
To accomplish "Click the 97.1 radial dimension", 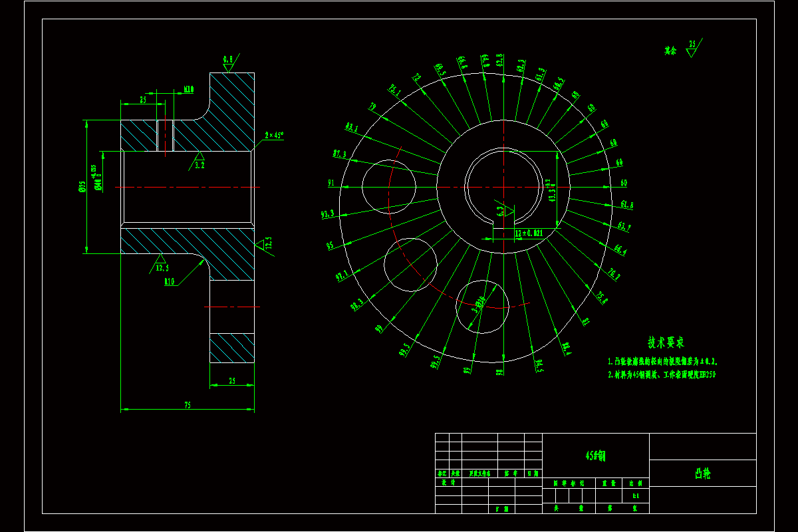I will point(342,275).
